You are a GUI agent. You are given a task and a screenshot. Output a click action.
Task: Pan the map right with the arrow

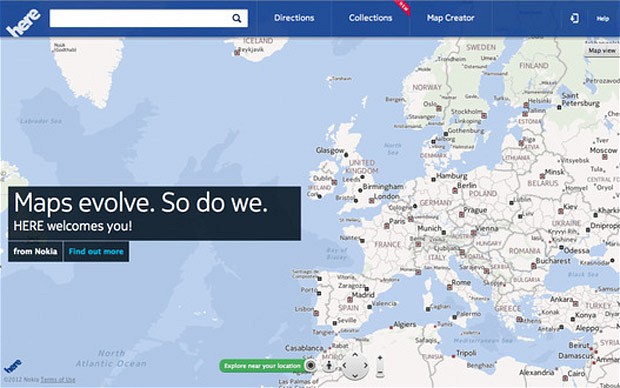point(366,365)
